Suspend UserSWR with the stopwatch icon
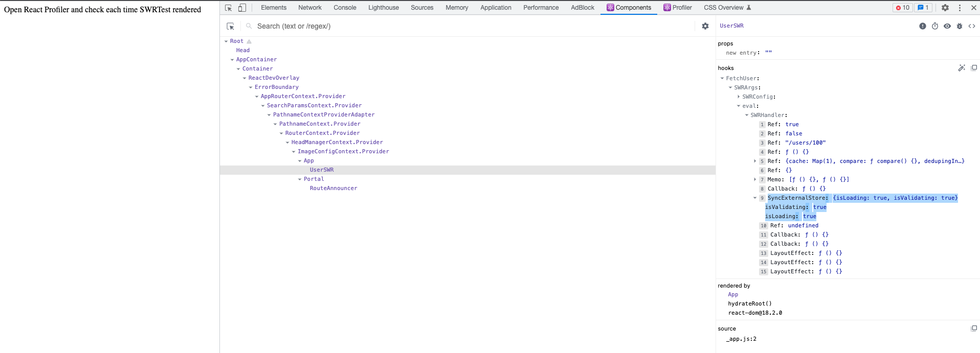The width and height of the screenshot is (980, 353). click(x=935, y=26)
